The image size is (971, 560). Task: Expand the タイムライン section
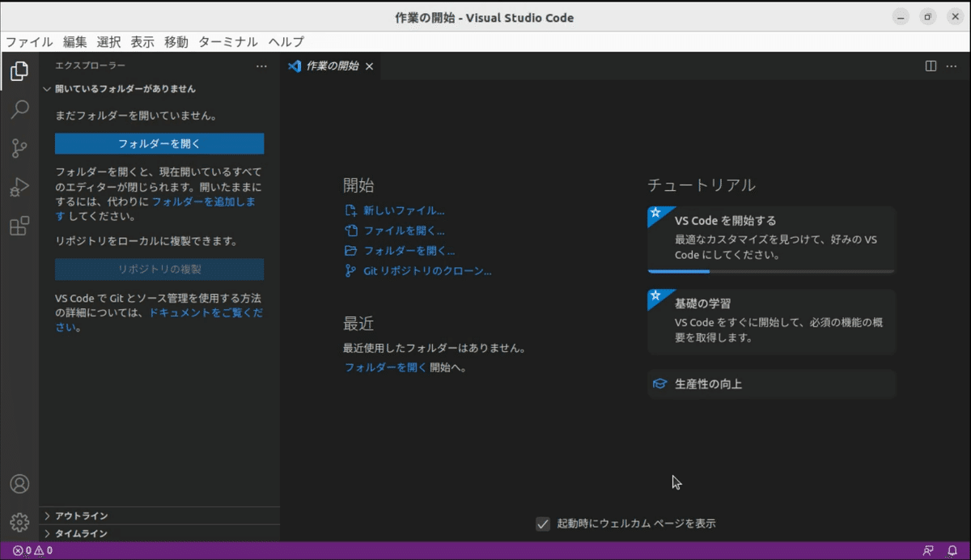[x=159, y=533]
